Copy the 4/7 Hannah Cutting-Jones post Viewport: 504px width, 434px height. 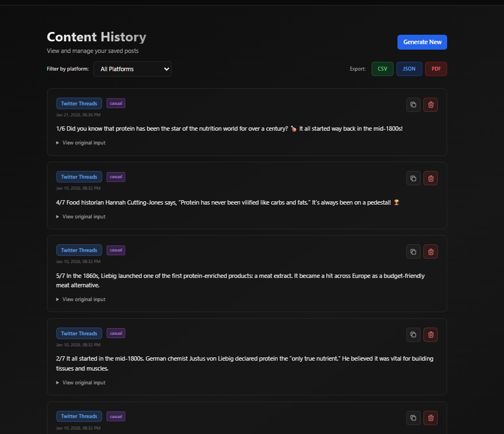click(413, 178)
